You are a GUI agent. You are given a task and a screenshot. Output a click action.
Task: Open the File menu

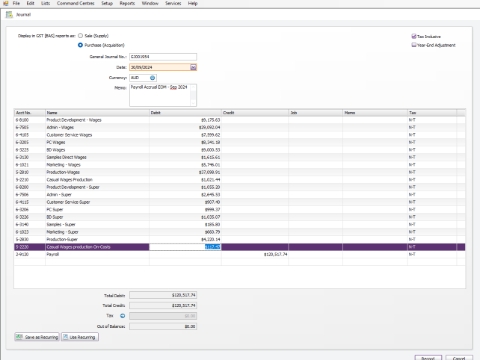pos(16,3)
